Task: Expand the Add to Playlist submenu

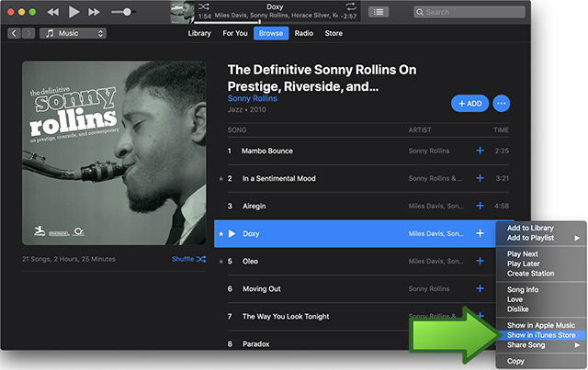Action: click(x=541, y=238)
